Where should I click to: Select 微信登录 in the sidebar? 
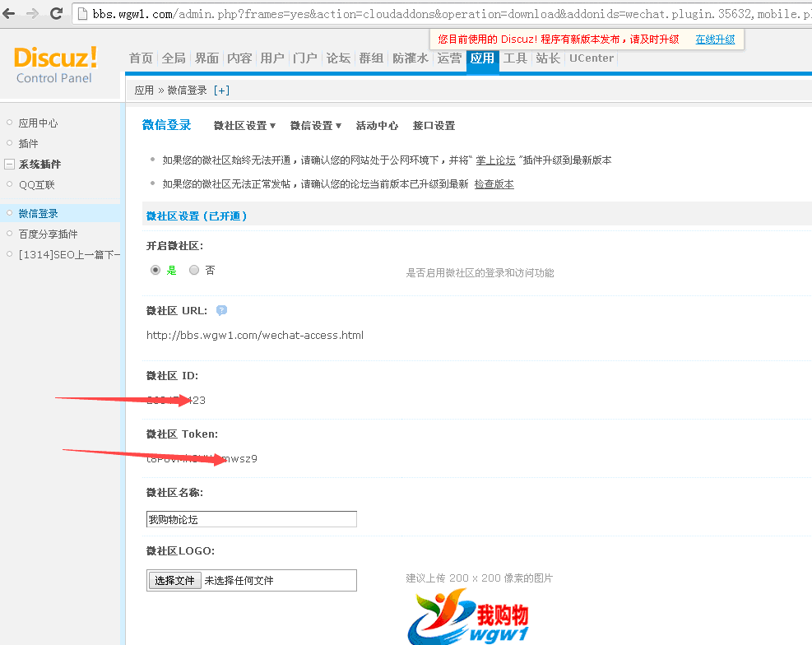click(x=39, y=213)
